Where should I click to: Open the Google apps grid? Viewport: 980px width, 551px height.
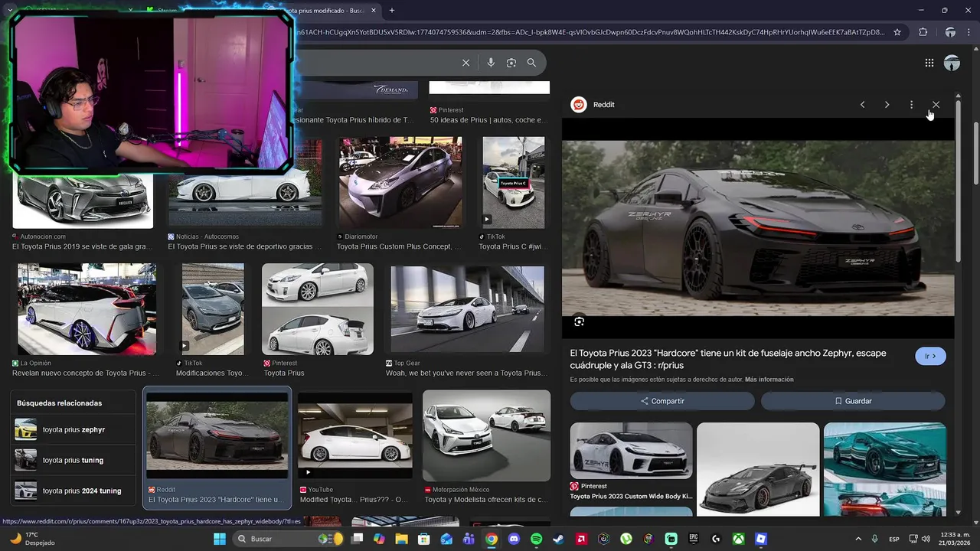coord(929,63)
